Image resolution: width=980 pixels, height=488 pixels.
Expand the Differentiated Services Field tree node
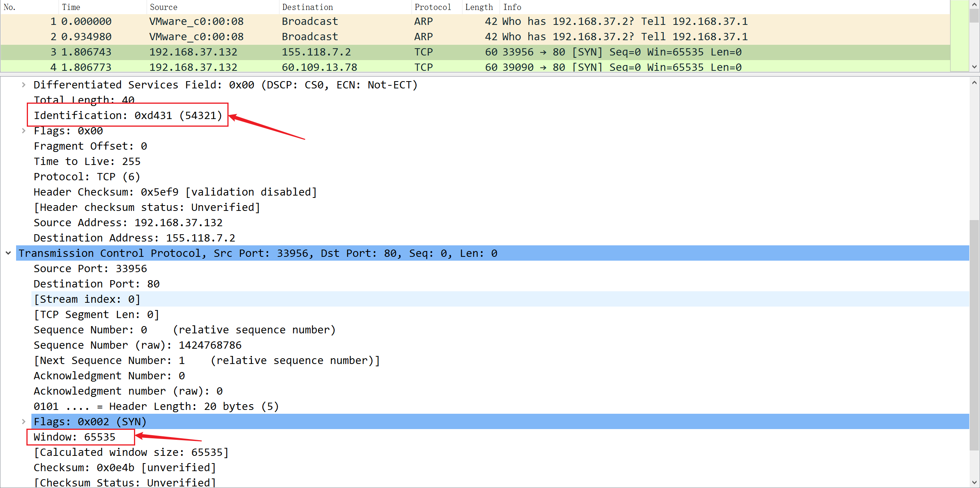tap(24, 85)
